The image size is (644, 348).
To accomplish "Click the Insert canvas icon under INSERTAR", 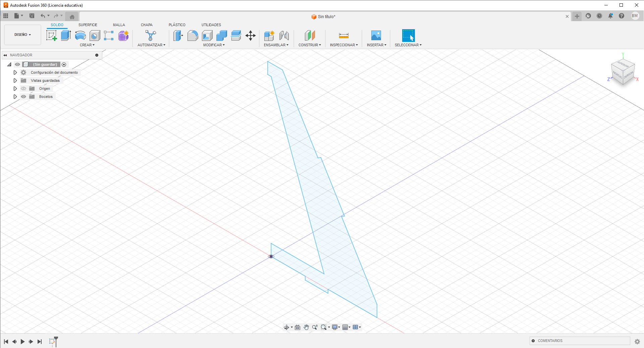I will [376, 35].
